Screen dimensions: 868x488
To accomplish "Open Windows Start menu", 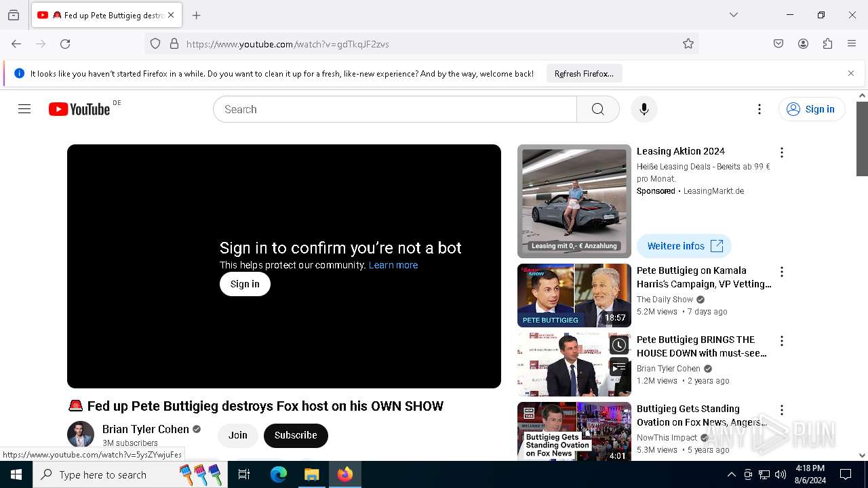I will 16,474.
